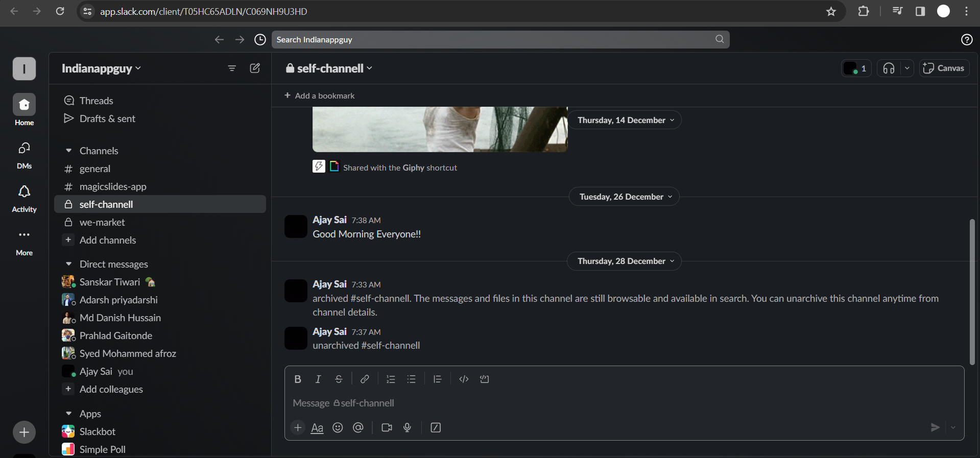Open DM with Adarsh priyadarshi
The image size is (980, 458).
[160, 300]
